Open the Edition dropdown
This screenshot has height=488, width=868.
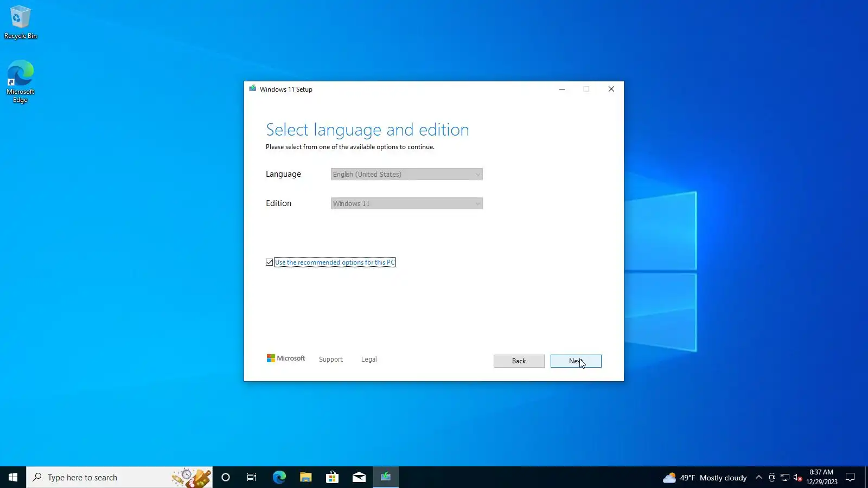[x=406, y=203]
